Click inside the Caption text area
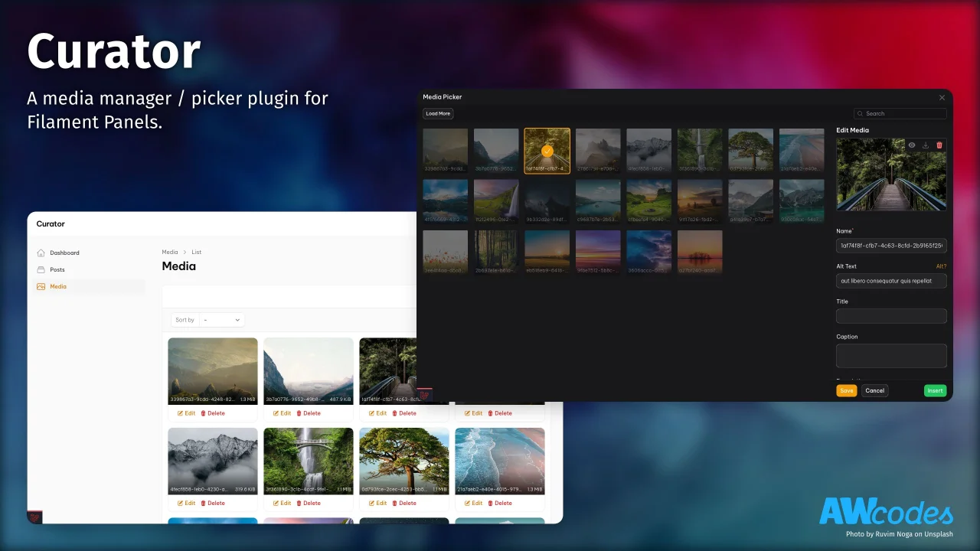 pyautogui.click(x=891, y=355)
